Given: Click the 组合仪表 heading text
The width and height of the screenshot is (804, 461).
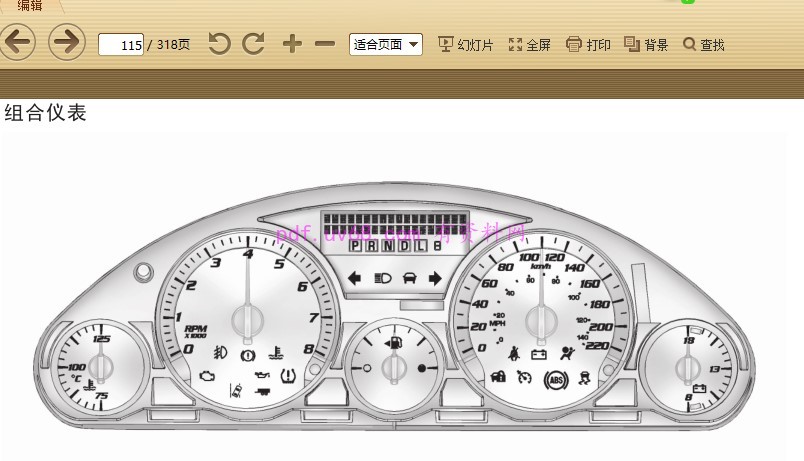Looking at the screenshot, I should [x=46, y=113].
